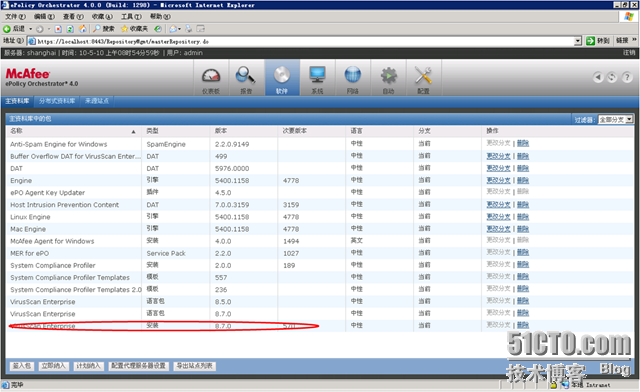The width and height of the screenshot is (640, 392).
Task: Open the IE History icon
Action: [158, 29]
